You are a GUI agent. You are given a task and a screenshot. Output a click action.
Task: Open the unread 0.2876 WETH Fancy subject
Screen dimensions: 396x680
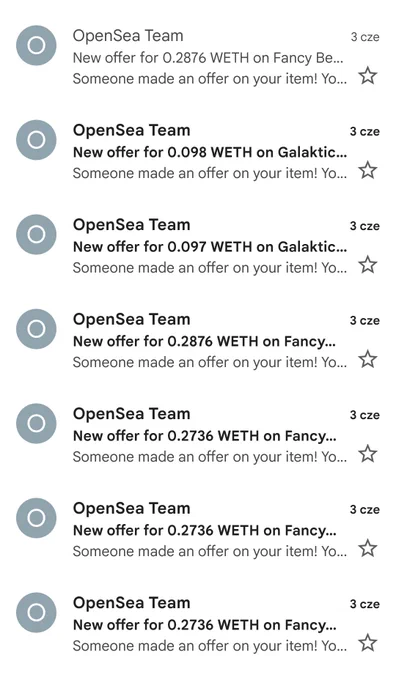[204, 342]
